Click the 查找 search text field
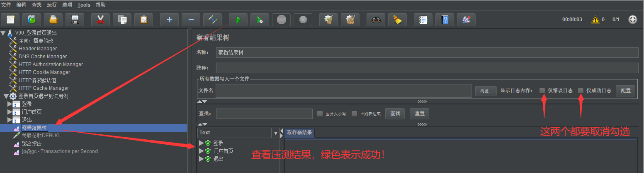 coord(264,114)
